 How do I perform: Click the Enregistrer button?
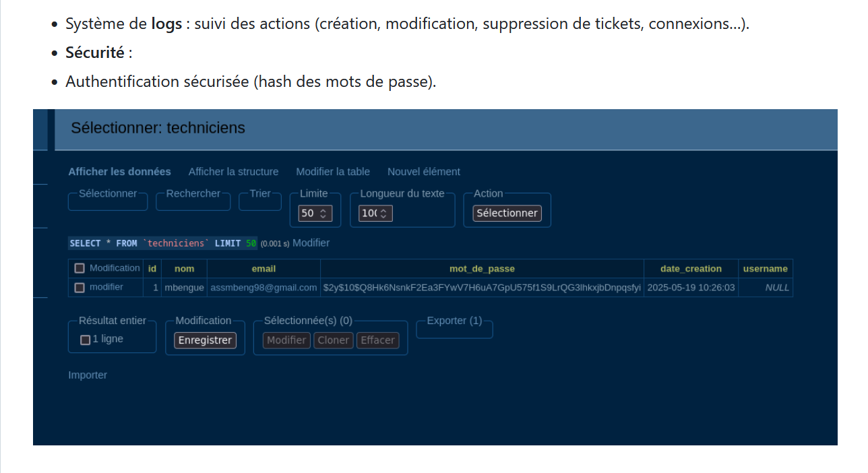point(205,340)
